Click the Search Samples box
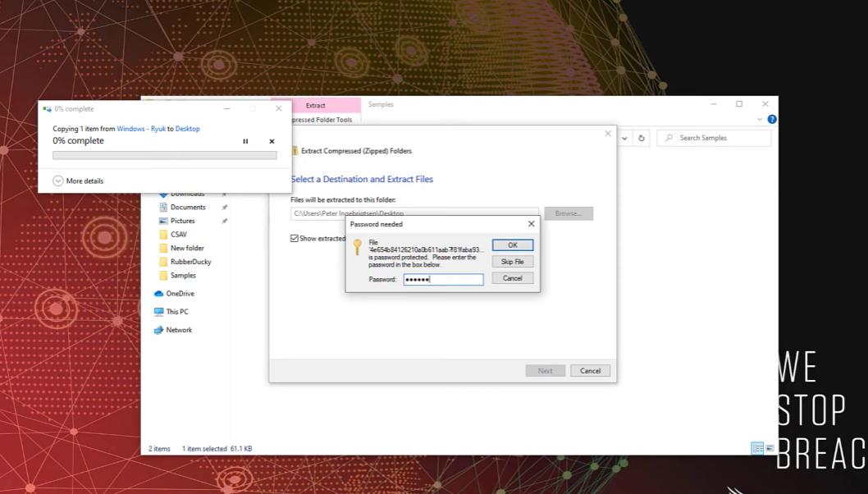868x494 pixels. pos(714,138)
